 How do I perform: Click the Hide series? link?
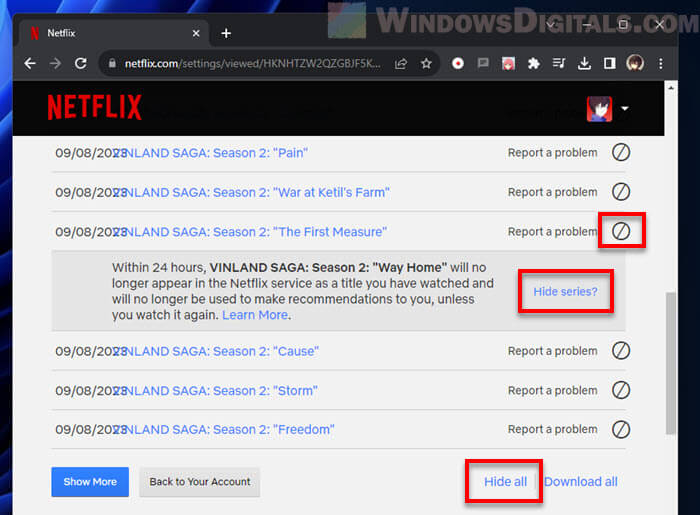pos(565,291)
